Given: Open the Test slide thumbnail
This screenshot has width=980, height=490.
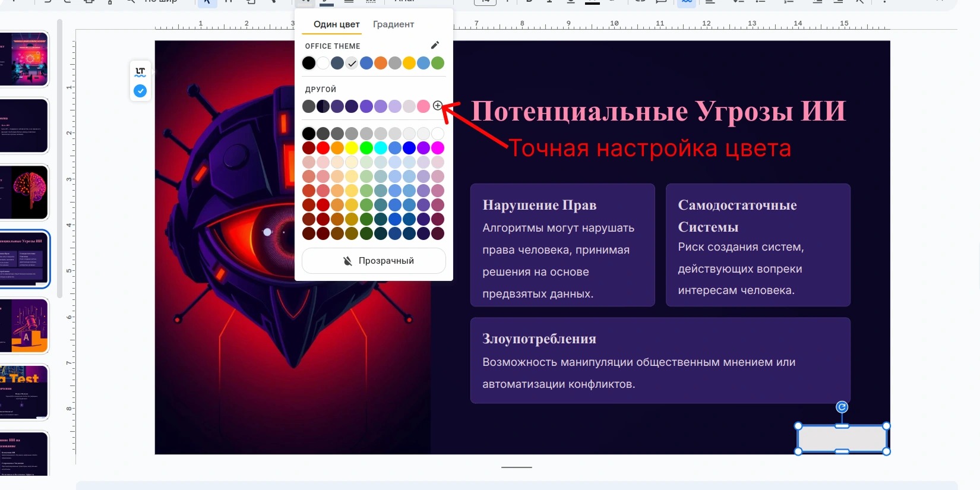Looking at the screenshot, I should 24,392.
